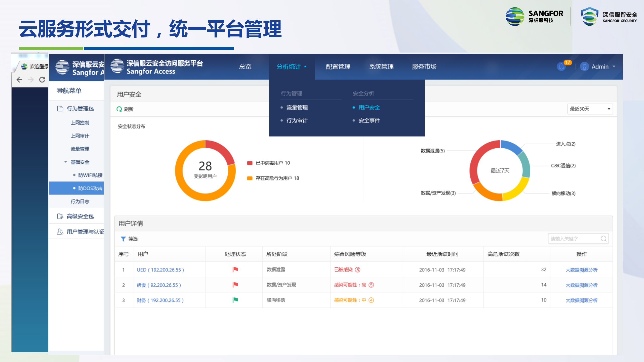Open 大数据溯源分析 for 研发 row
644x362 pixels.
pos(581,285)
